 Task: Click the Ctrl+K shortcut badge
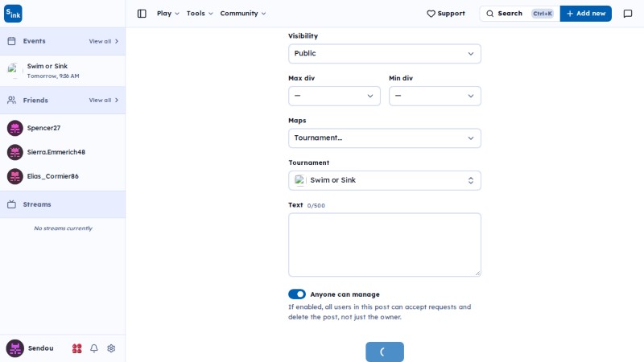click(543, 14)
